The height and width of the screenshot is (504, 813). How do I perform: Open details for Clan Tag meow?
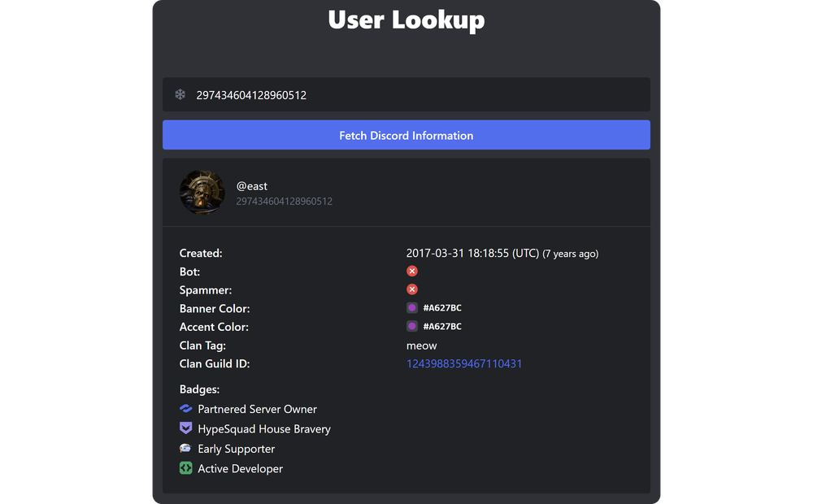click(421, 345)
